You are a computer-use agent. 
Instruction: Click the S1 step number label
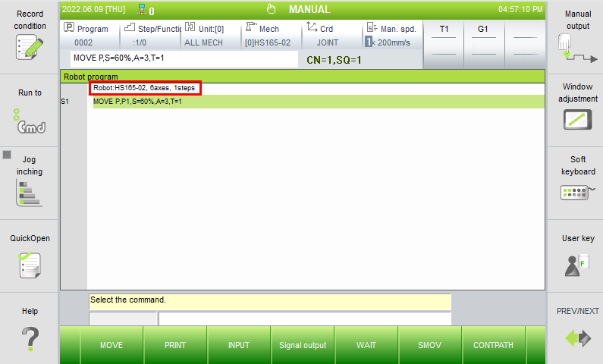pos(65,102)
